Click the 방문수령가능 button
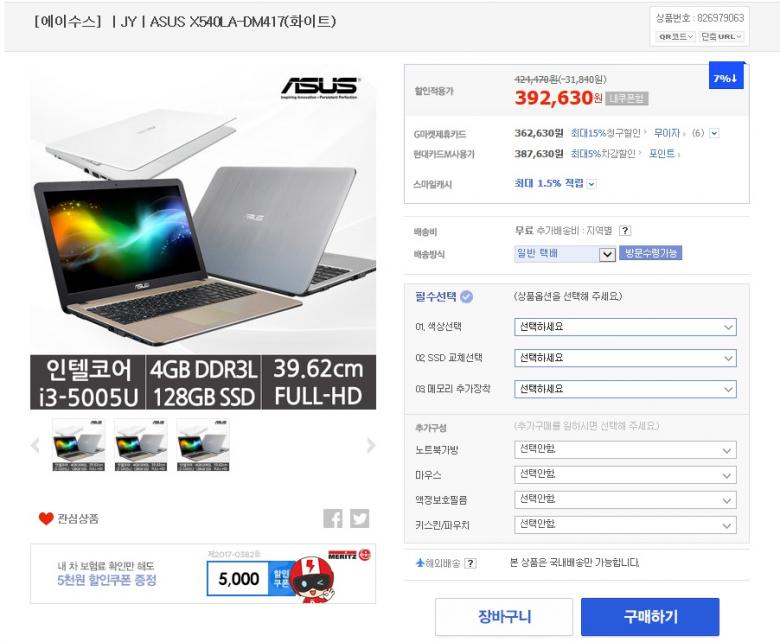 coord(650,253)
